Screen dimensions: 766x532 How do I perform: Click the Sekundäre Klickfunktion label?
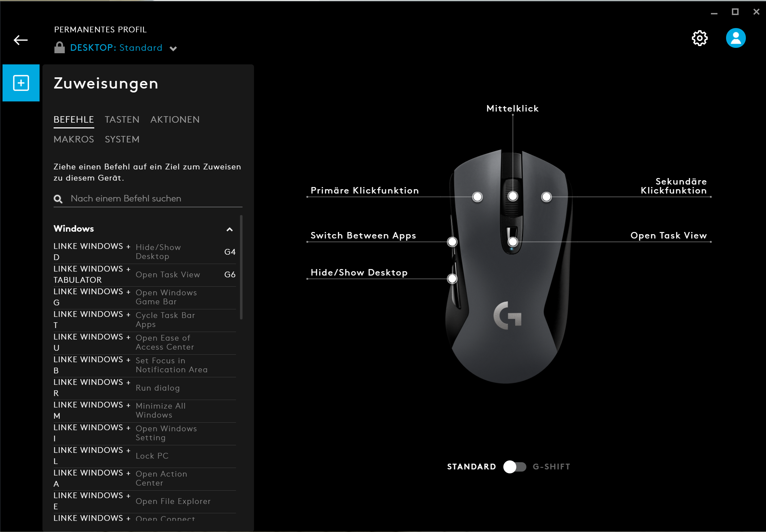click(674, 186)
